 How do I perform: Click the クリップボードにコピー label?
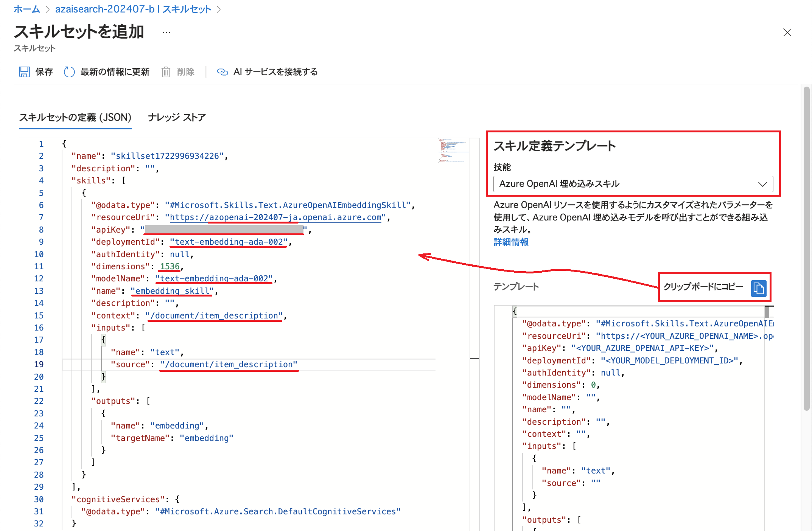[x=703, y=287]
